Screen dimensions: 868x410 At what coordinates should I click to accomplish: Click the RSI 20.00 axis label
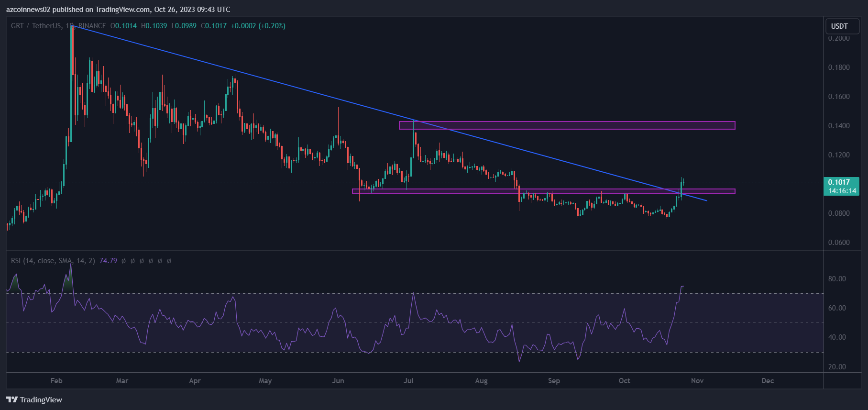837,367
